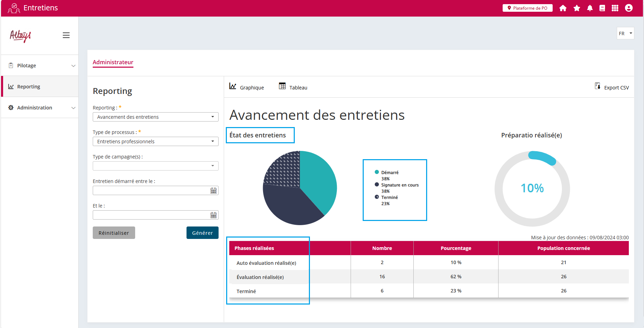Open the Type de processus dropdown
Screen dimensions: 644x328
coord(155,142)
